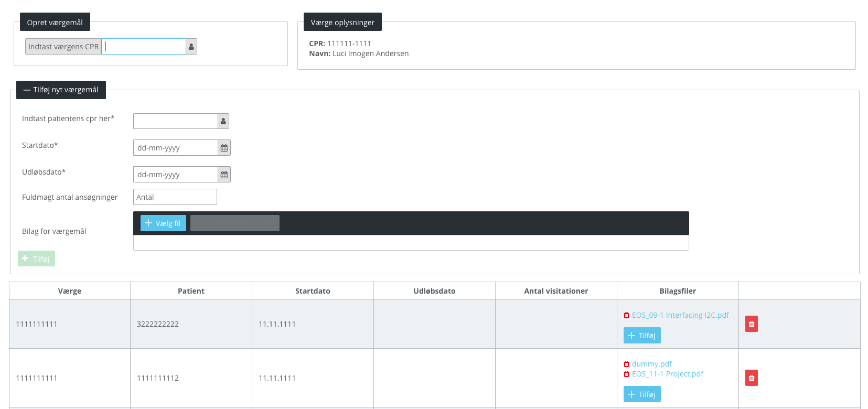Click person icon next to værgens CPR field
Viewport: 868px width, 409px height.
pyautogui.click(x=191, y=47)
